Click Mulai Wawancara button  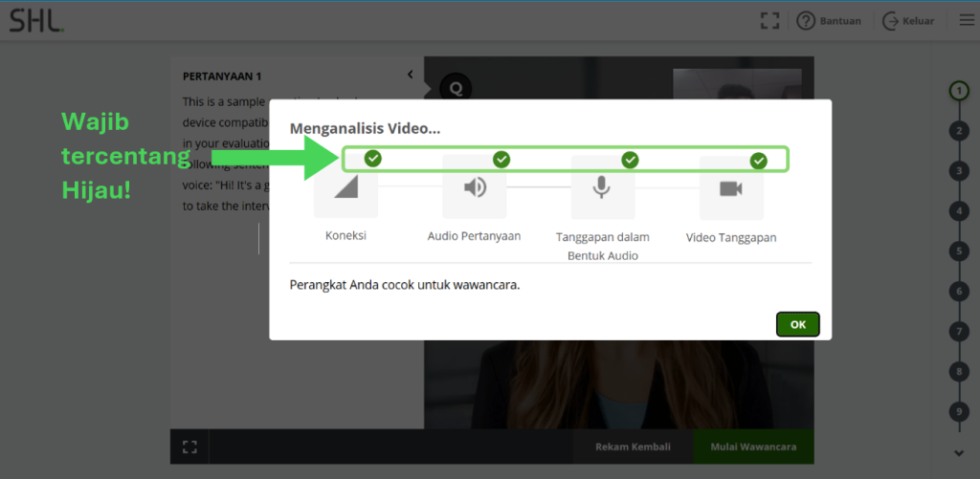755,446
